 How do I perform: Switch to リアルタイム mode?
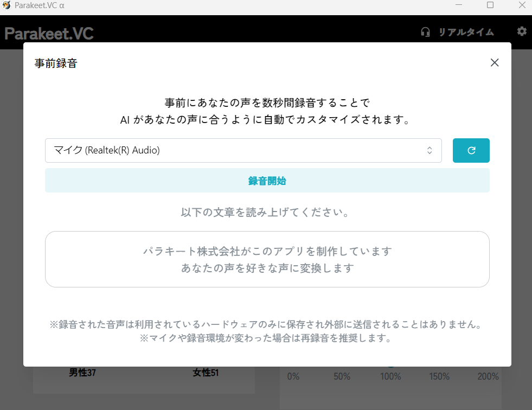pyautogui.click(x=466, y=32)
